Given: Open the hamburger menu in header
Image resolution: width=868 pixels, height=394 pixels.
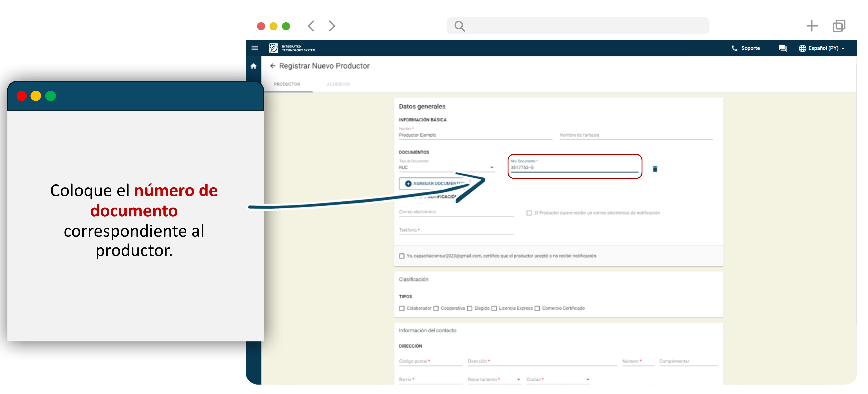Looking at the screenshot, I should click(255, 48).
